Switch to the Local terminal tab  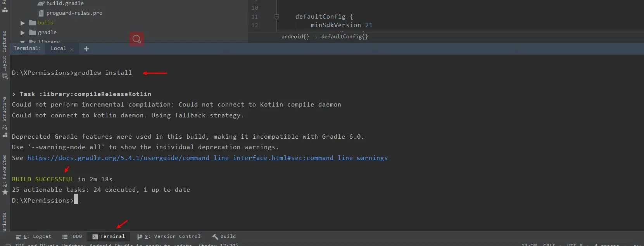[x=58, y=48]
